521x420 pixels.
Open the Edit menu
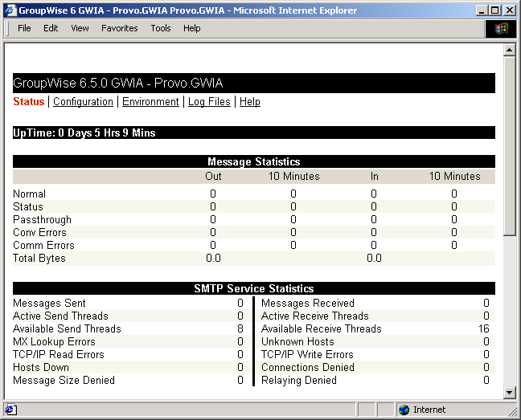51,29
